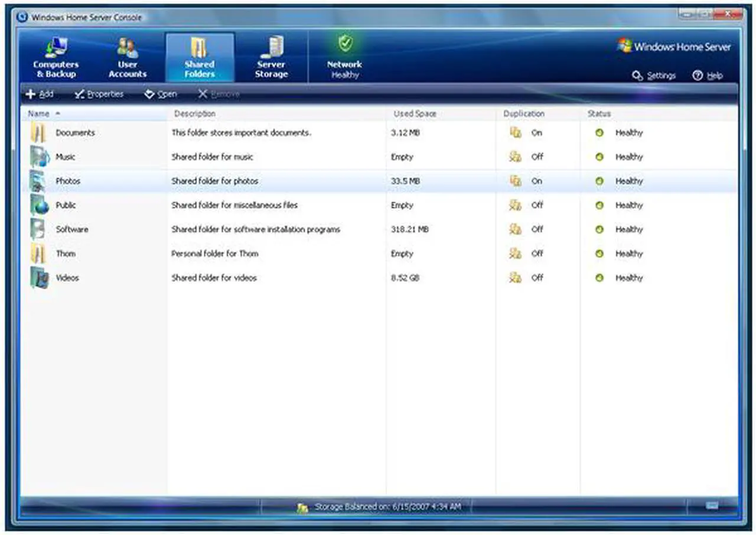Screen dimensions: 756x535
Task: Click the Photos healthy status icon
Action: coord(599,181)
